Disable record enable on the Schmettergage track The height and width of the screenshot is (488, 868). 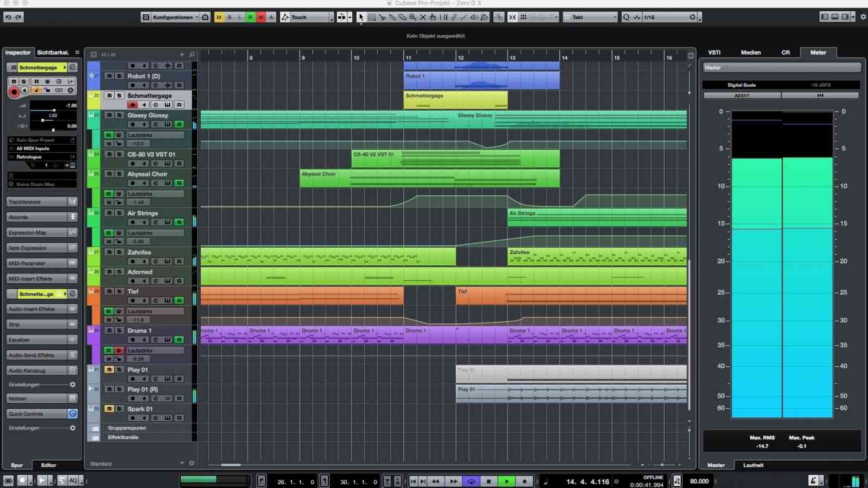click(132, 104)
